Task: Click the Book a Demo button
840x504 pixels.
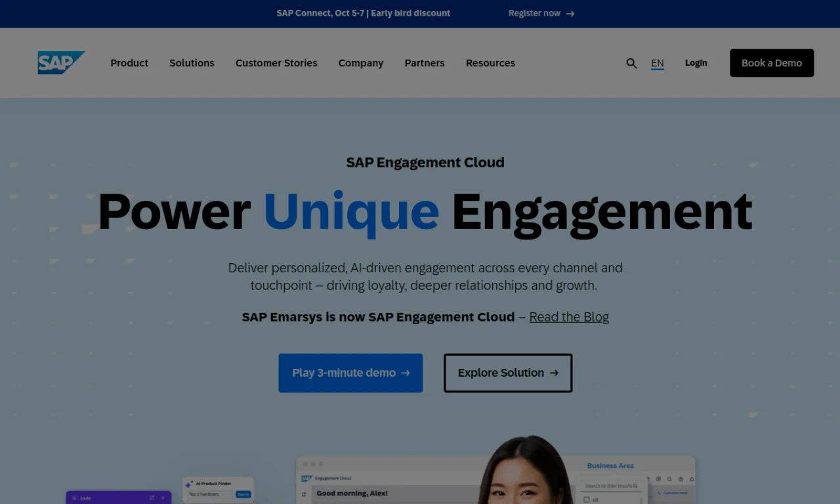Action: (x=772, y=63)
